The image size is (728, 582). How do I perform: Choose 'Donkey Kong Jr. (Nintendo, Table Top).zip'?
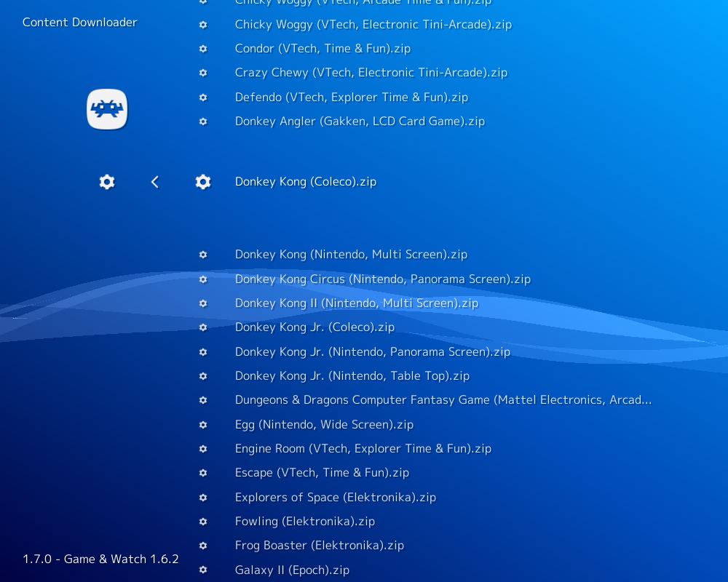(352, 376)
